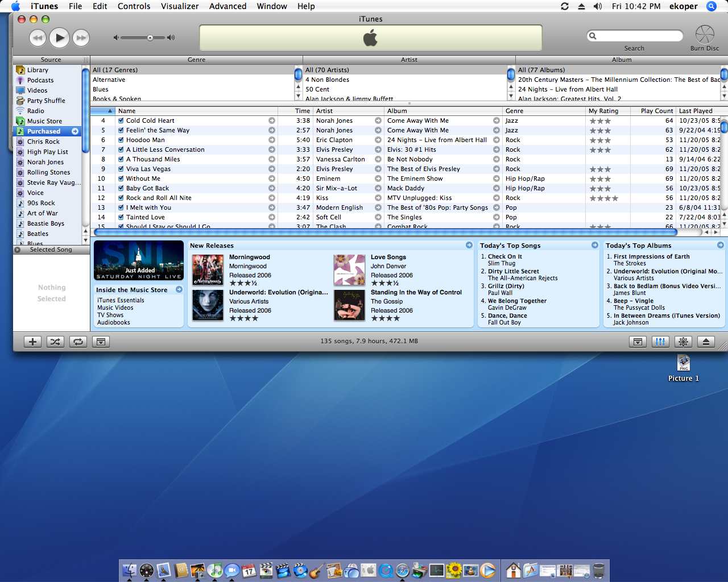
Task: Select the Videos source
Action: coord(37,90)
